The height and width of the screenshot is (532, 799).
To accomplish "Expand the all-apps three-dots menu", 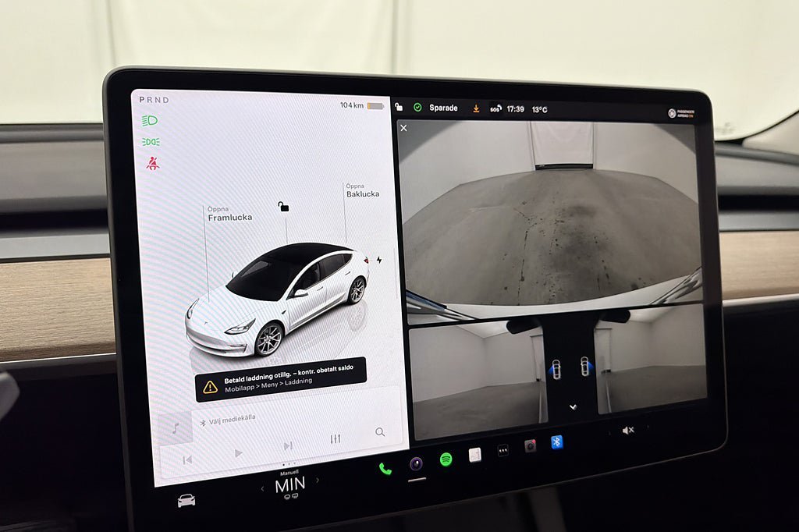I will tap(502, 450).
